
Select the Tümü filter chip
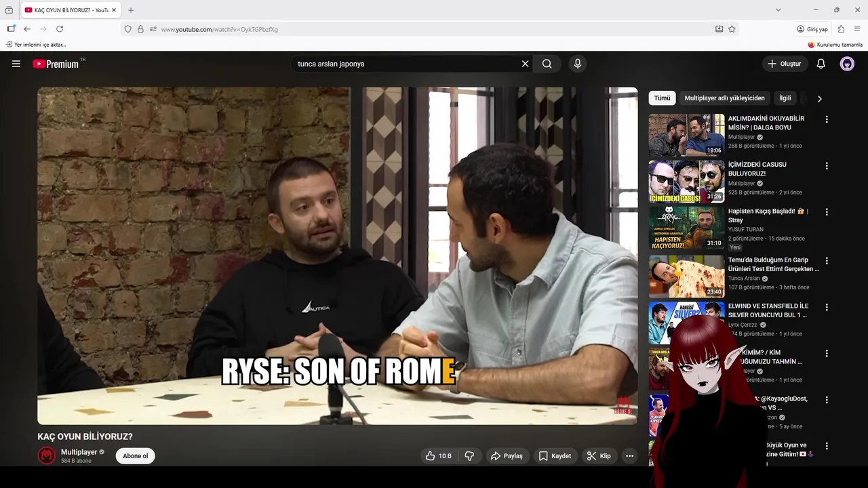coord(663,98)
